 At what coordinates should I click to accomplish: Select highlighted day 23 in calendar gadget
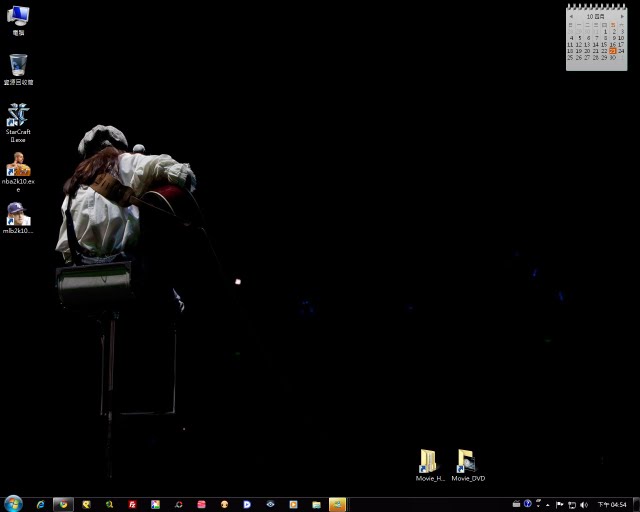613,51
